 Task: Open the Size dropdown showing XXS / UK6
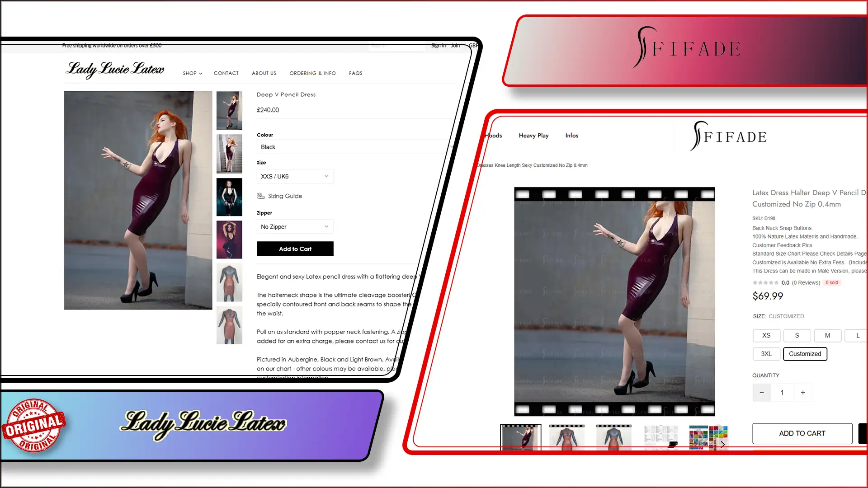(295, 176)
